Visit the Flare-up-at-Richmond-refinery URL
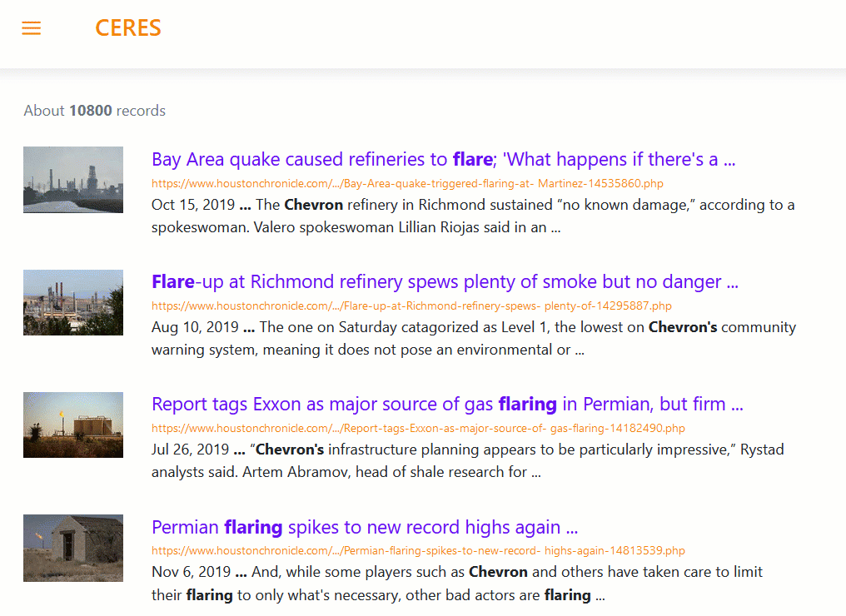 click(x=411, y=306)
